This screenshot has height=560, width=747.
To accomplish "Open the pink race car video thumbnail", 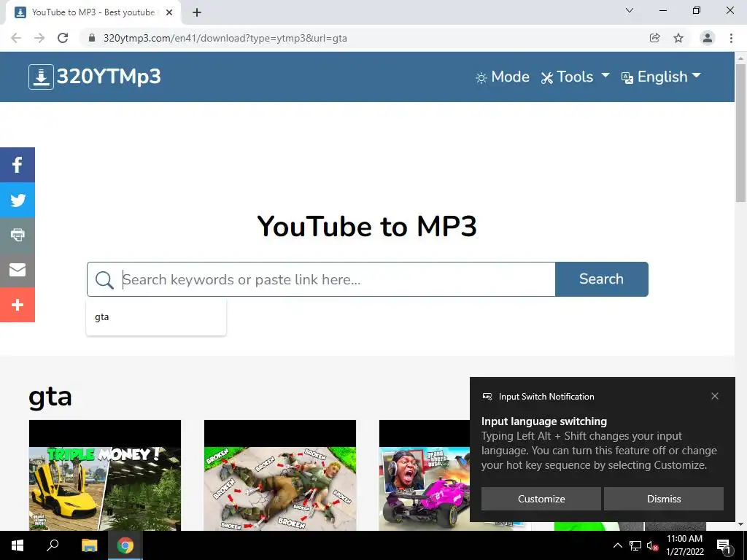I will (424, 475).
